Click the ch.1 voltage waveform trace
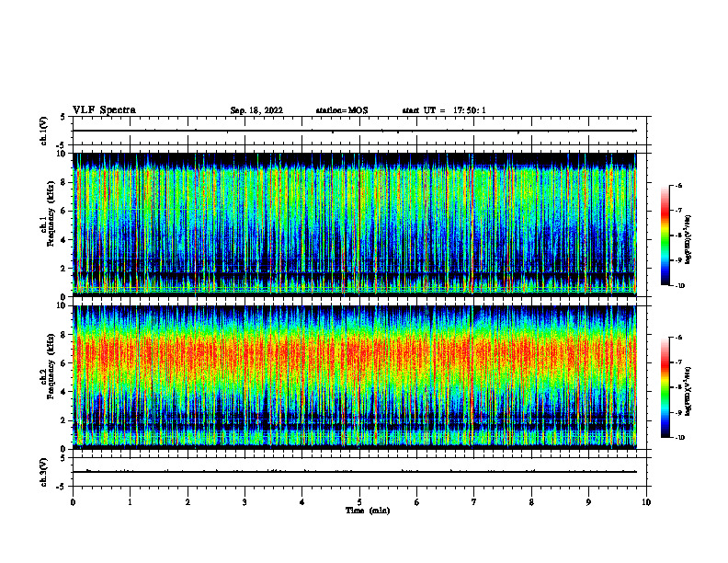728x563 pixels. 355,131
